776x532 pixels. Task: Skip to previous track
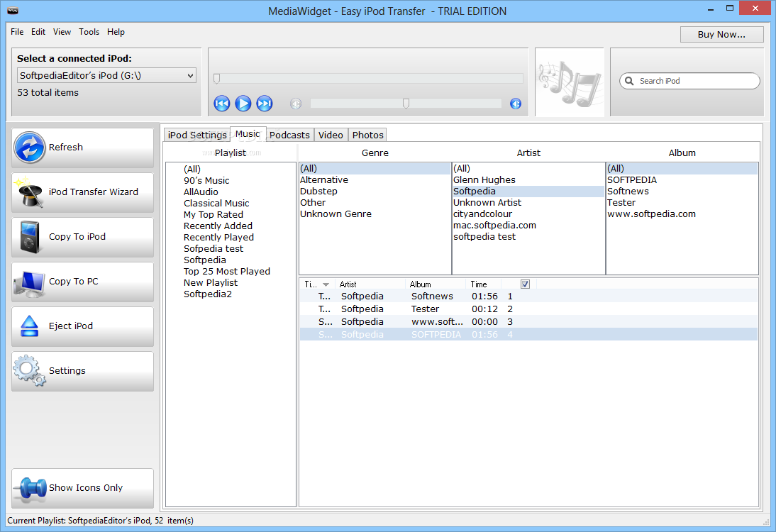[x=222, y=104]
